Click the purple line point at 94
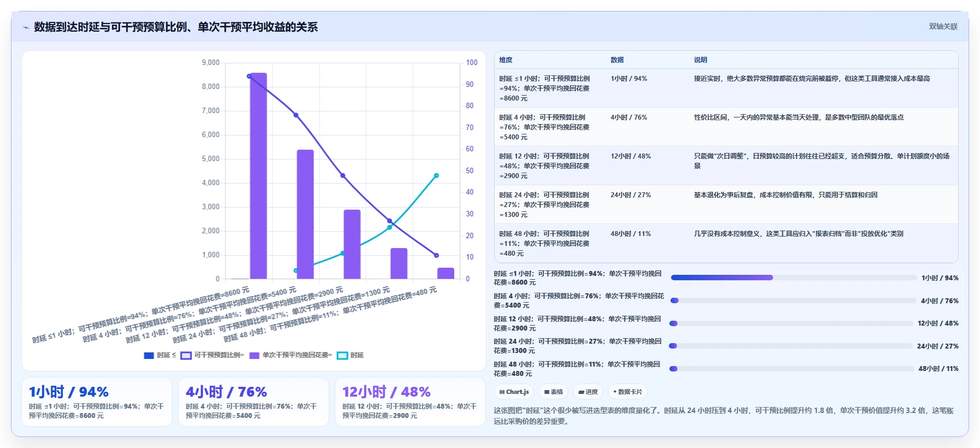This screenshot has height=448, width=980. (x=249, y=76)
